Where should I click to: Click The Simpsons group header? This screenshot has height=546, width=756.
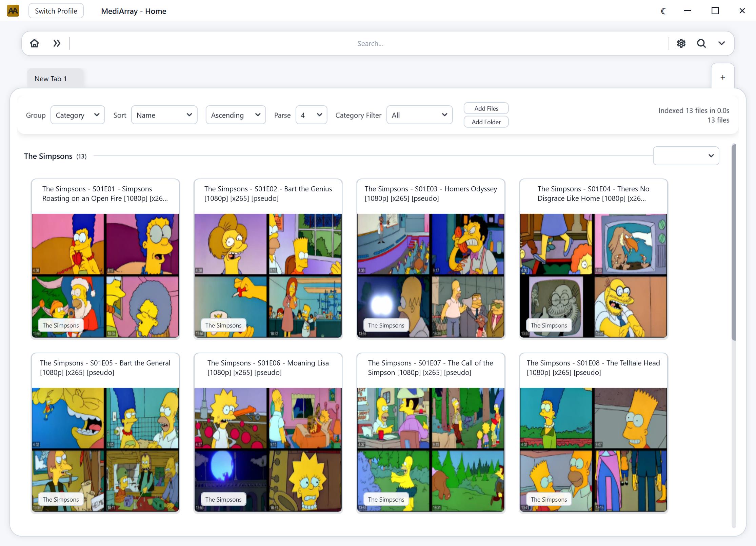pos(55,156)
